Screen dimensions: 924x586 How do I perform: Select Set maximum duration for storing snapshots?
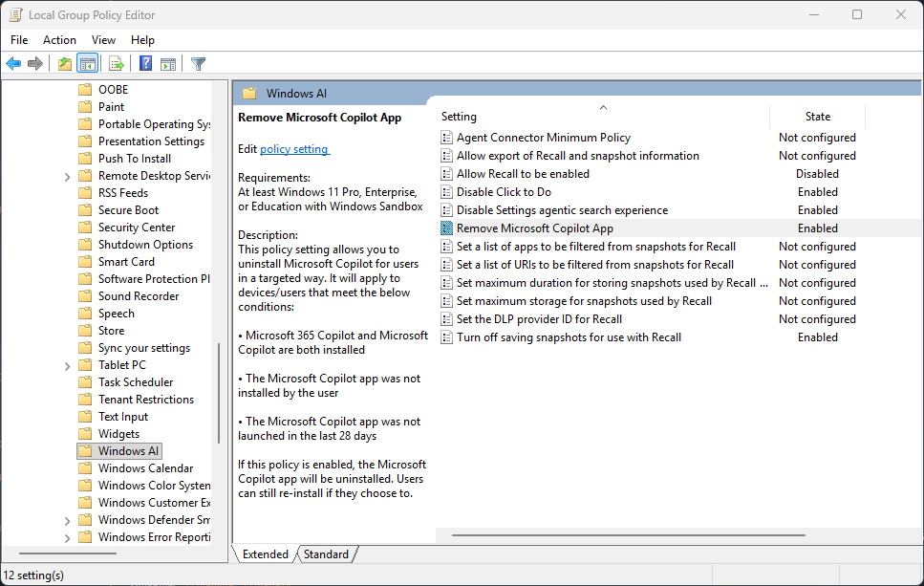[612, 283]
